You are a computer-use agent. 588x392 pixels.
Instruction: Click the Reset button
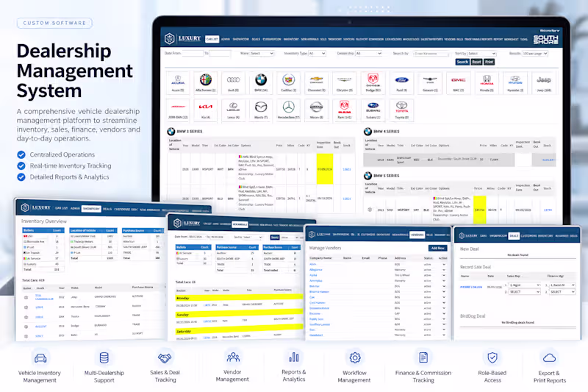click(476, 62)
